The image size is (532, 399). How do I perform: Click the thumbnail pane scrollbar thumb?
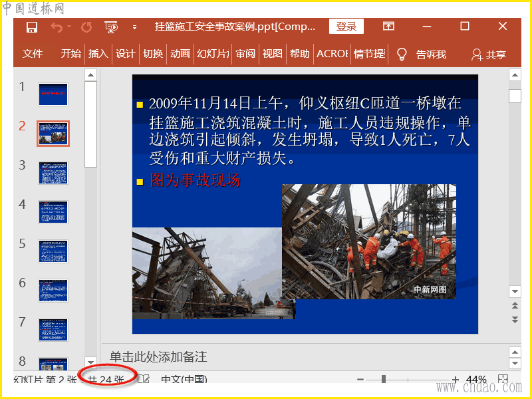click(90, 124)
